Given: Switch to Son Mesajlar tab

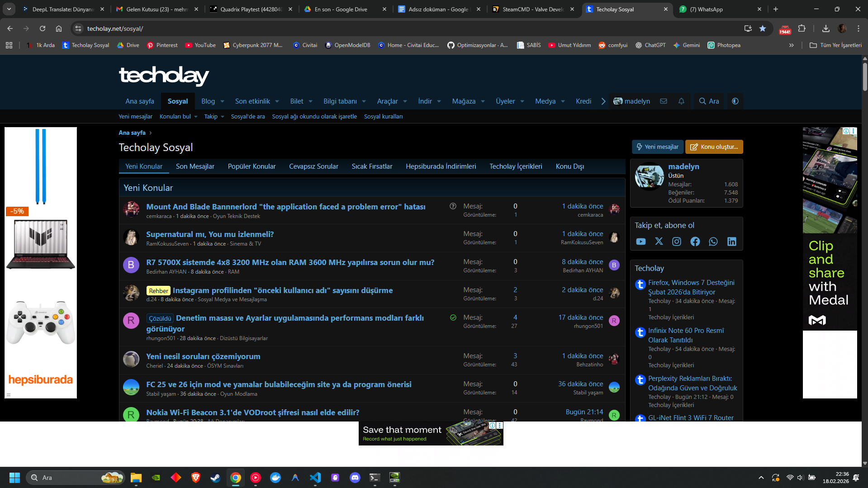Looking at the screenshot, I should click(x=195, y=166).
